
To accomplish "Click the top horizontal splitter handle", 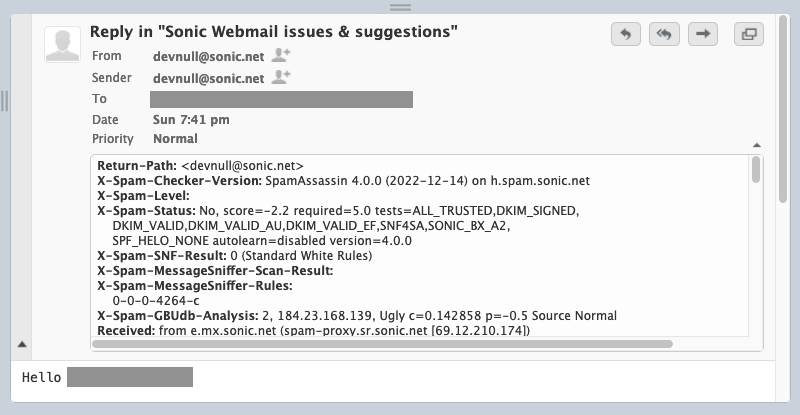I will [400, 7].
